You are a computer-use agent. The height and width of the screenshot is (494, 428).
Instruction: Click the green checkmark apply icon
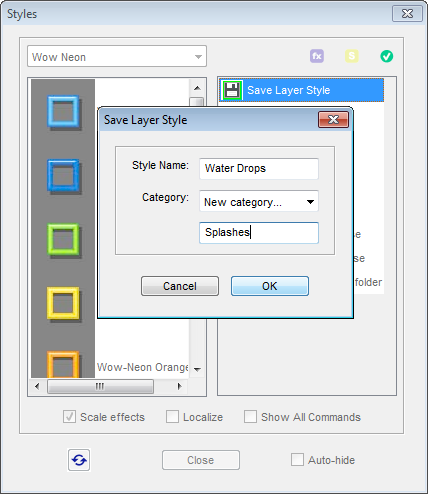click(387, 56)
